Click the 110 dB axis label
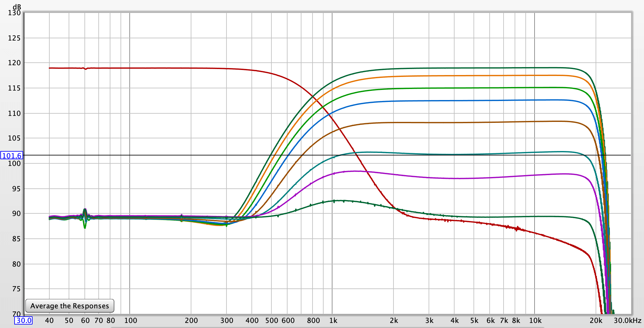Image resolution: width=644 pixels, height=328 pixels. tap(14, 113)
